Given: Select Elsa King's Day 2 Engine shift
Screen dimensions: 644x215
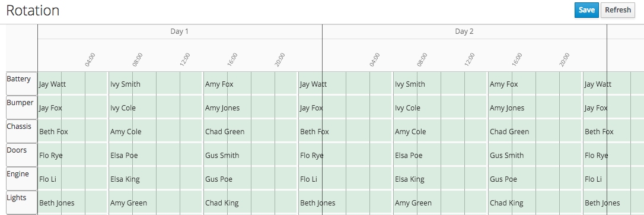Looking at the screenshot, I should [440, 179].
